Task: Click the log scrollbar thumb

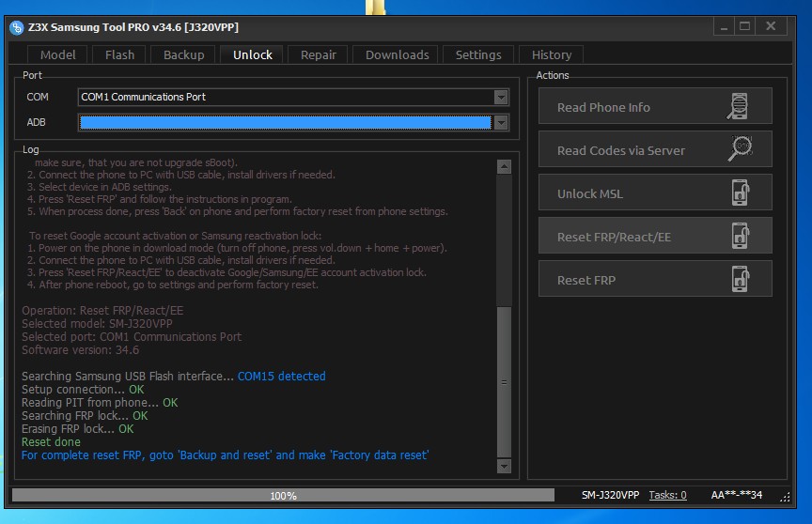Action: [x=504, y=382]
